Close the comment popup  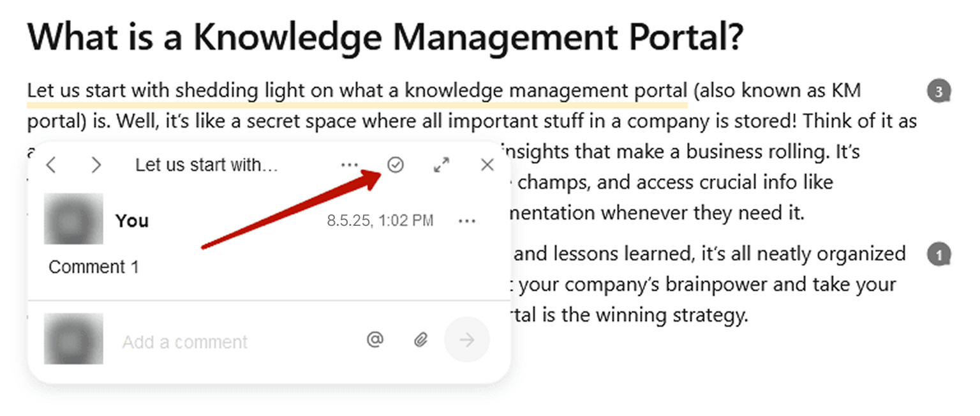click(x=487, y=165)
